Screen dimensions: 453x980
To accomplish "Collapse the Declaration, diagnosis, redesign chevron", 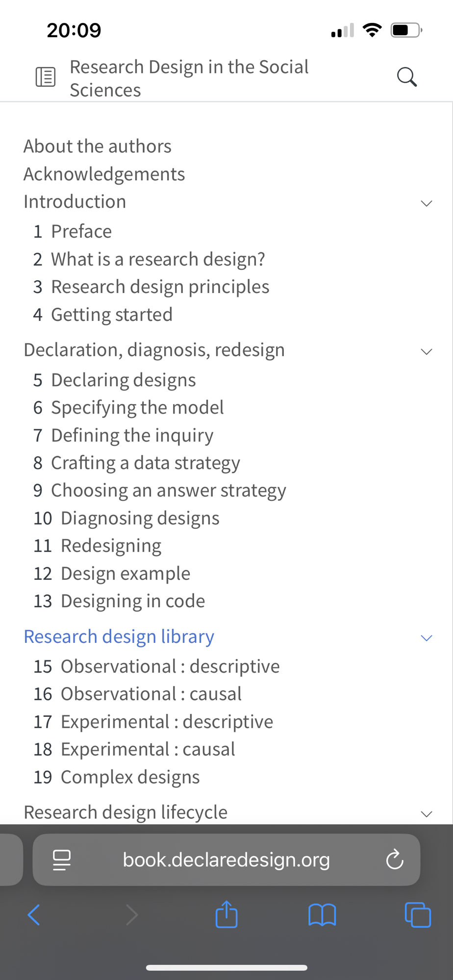I will tap(427, 351).
